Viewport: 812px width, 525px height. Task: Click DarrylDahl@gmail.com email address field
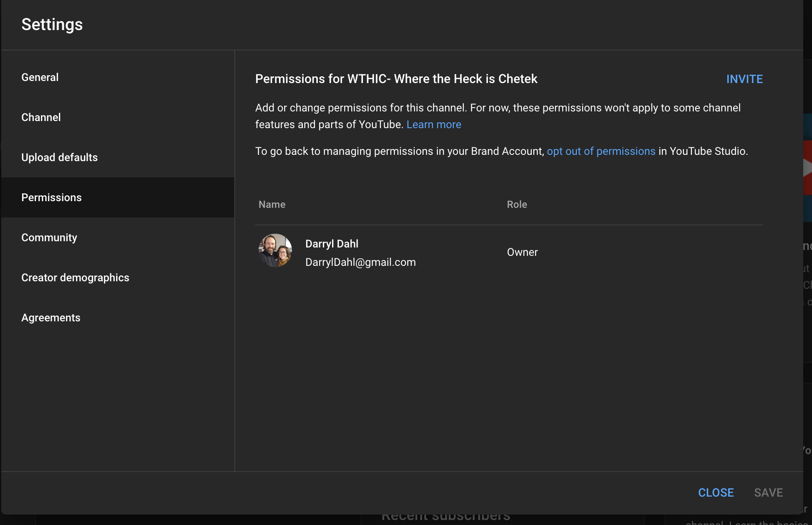click(360, 262)
